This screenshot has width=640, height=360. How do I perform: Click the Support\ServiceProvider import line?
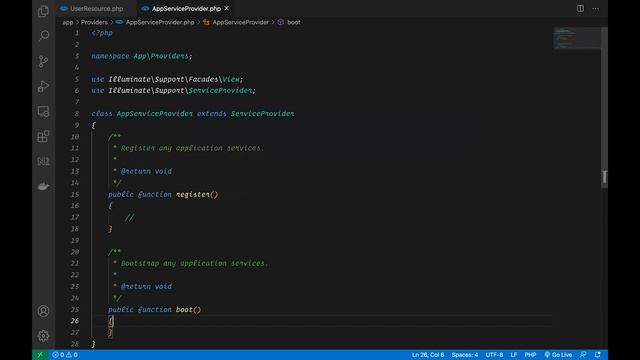[x=173, y=90]
